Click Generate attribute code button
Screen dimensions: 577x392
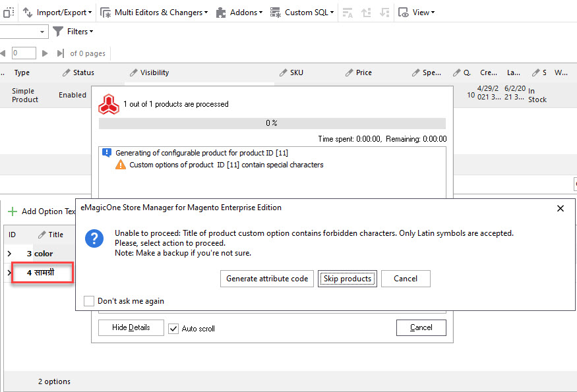[267, 279]
